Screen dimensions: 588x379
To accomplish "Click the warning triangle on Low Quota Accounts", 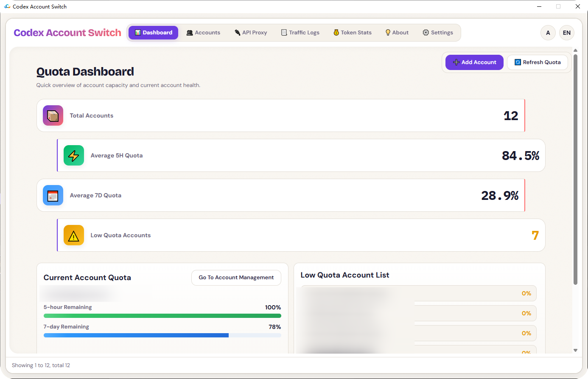I will click(73, 235).
